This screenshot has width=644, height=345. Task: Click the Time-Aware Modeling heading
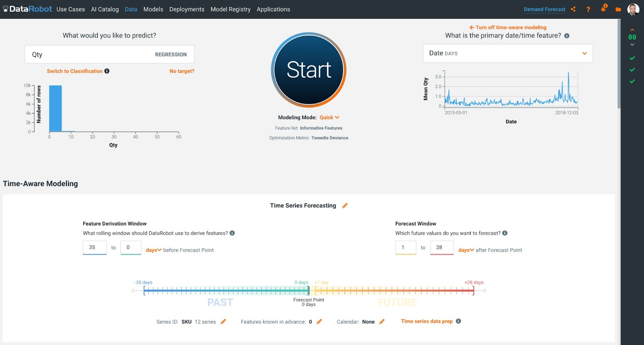(40, 184)
